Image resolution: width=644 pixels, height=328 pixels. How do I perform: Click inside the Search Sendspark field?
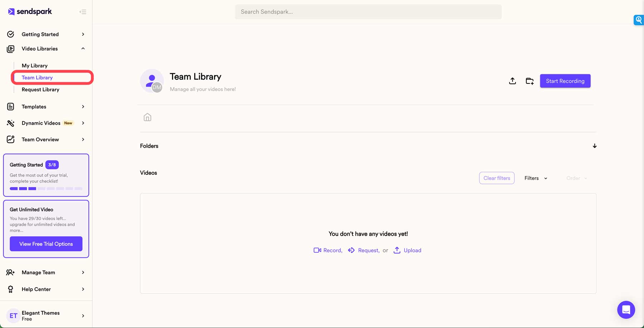click(368, 11)
